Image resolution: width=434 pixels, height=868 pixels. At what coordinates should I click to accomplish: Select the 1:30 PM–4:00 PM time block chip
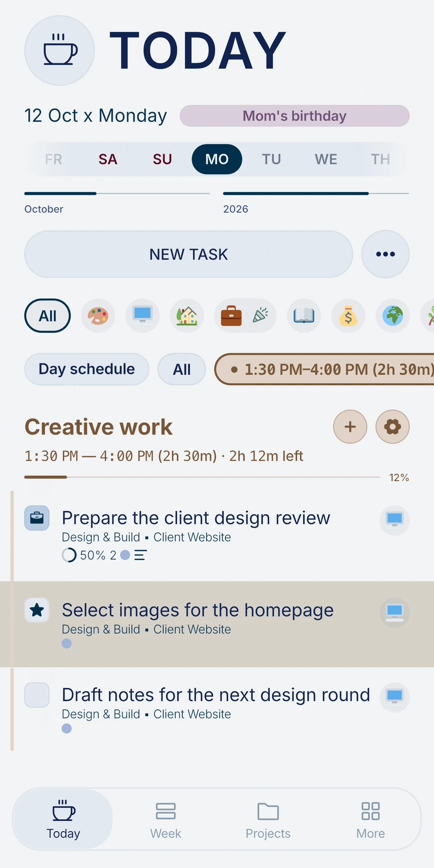(325, 369)
